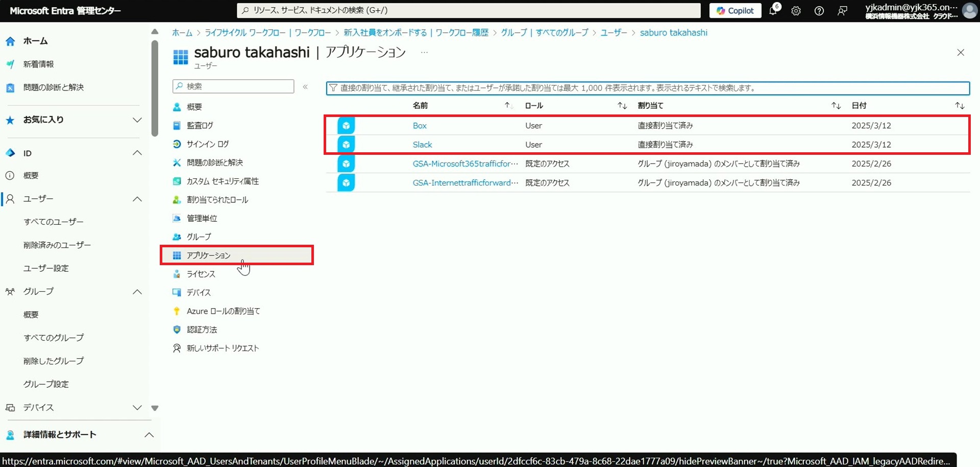Click the account avatar in top-right

tap(969, 11)
